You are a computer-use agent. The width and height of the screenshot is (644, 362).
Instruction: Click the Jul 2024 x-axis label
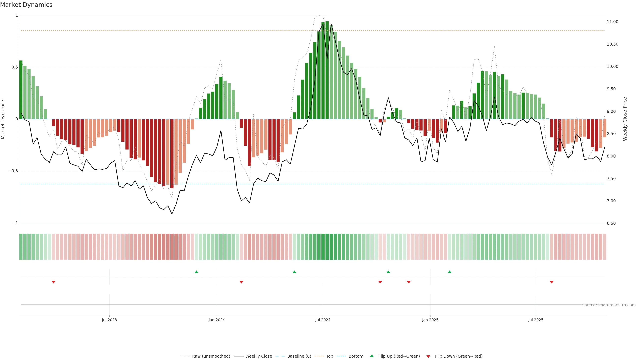tap(323, 320)
